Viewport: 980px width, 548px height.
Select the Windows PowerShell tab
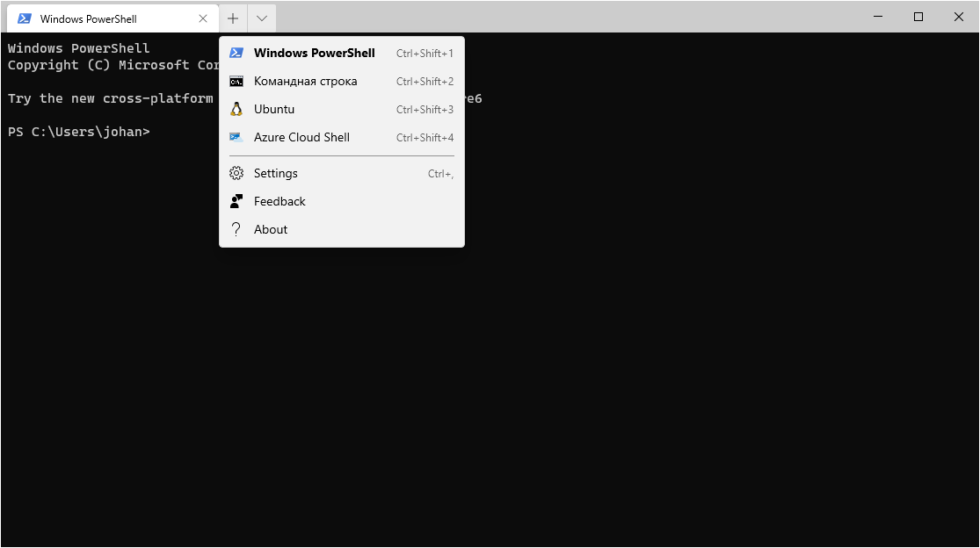click(113, 18)
